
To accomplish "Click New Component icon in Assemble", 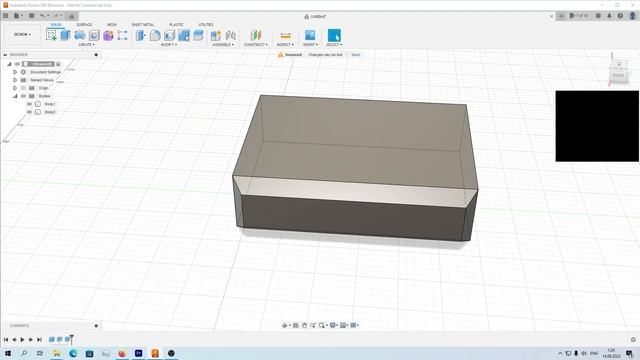I will click(216, 35).
